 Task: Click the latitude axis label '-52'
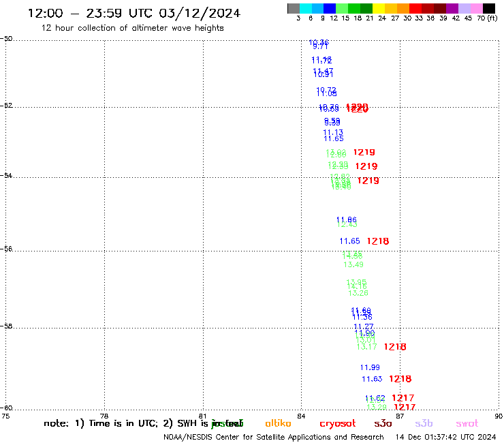point(6,106)
